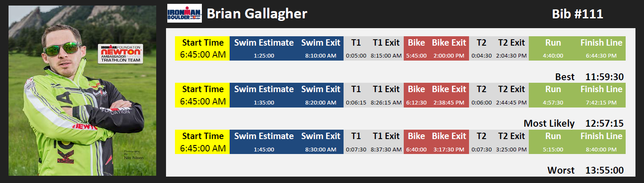Select Most Likely bike exit 2:38:45 PM
The width and height of the screenshot is (644, 183).
[448, 103]
